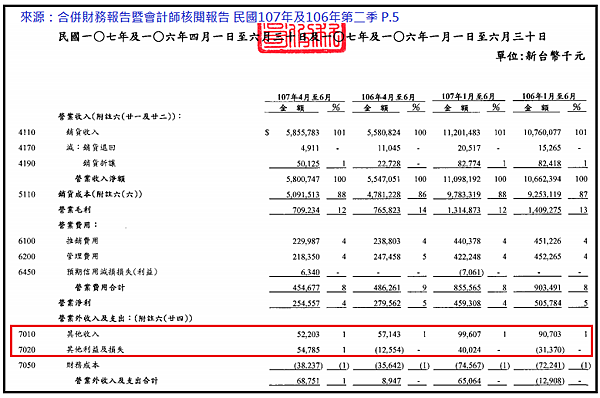Click the unit note 單位:新台幣千元

tap(540, 56)
